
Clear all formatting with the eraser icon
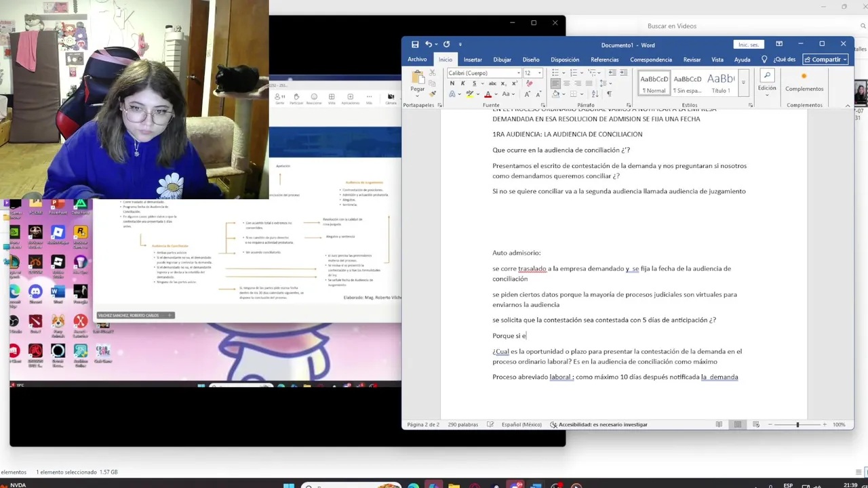point(530,83)
